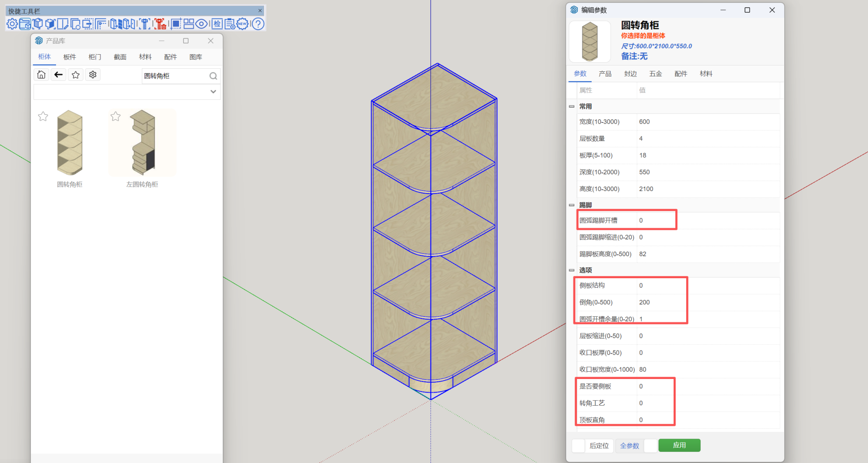Toggle the 后定位 switch
Screen dimensions: 868x463
coord(578,446)
